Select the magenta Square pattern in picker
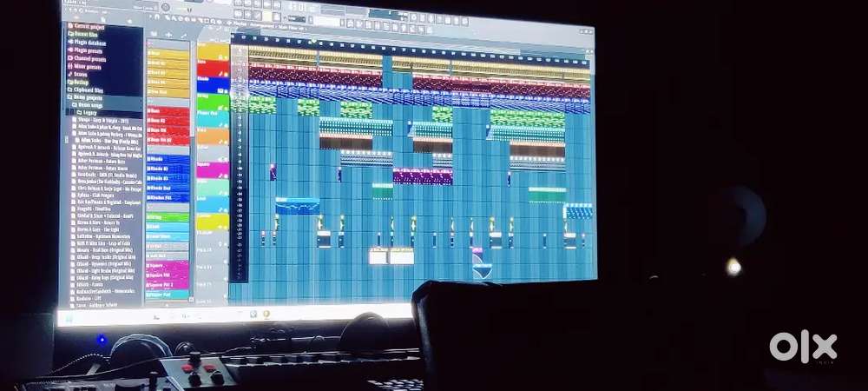Screen dimensions: 868x391 coord(168,266)
